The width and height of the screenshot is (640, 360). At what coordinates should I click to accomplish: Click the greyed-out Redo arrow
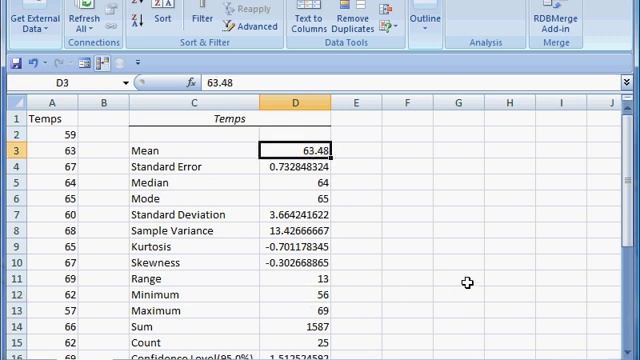point(59,63)
